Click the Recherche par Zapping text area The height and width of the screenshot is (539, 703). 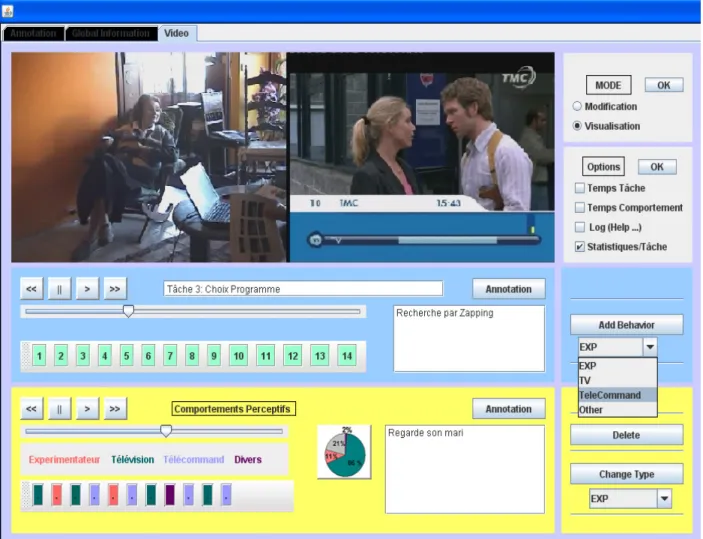click(x=469, y=339)
